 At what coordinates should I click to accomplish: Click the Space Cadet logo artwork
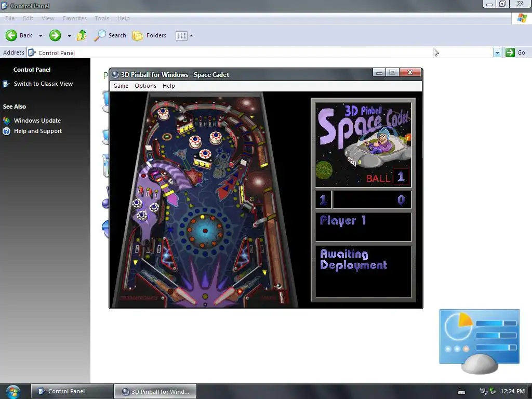[x=364, y=144]
